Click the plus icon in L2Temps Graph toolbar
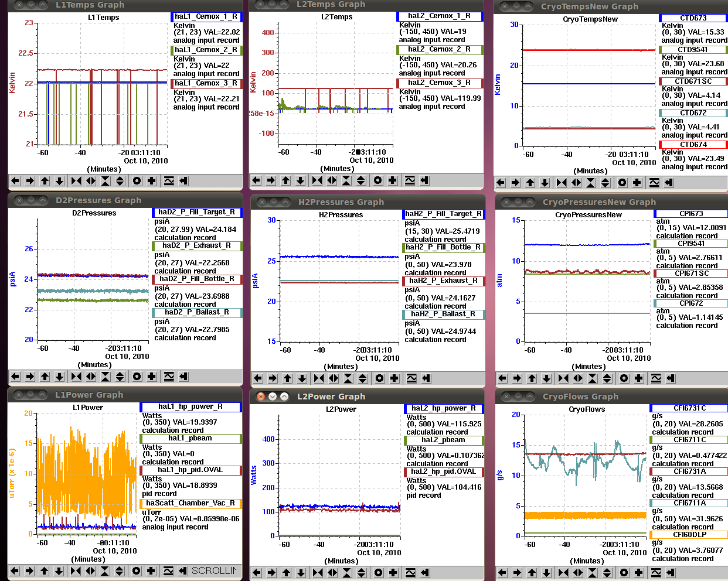Screen dimensions: 728x581 393,180
